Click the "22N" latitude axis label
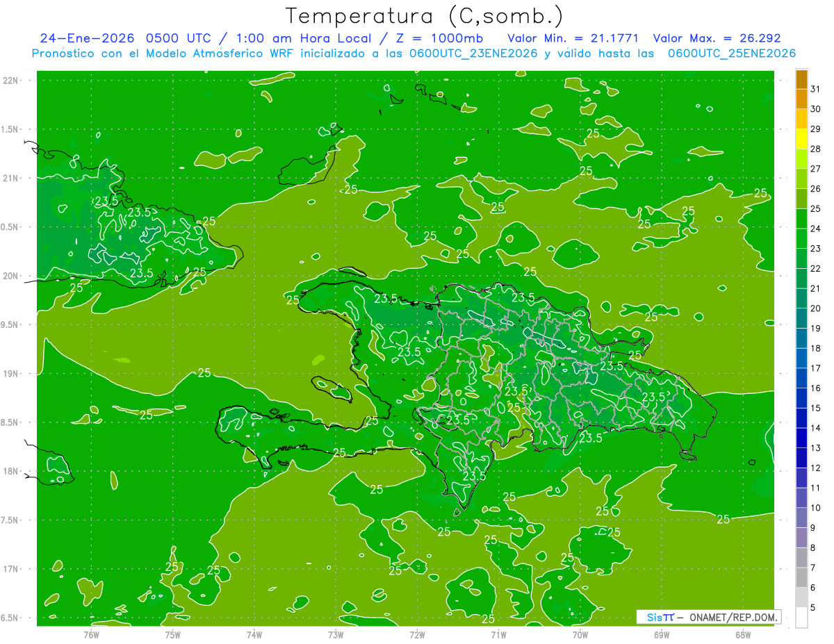The image size is (834, 644). click(10, 81)
